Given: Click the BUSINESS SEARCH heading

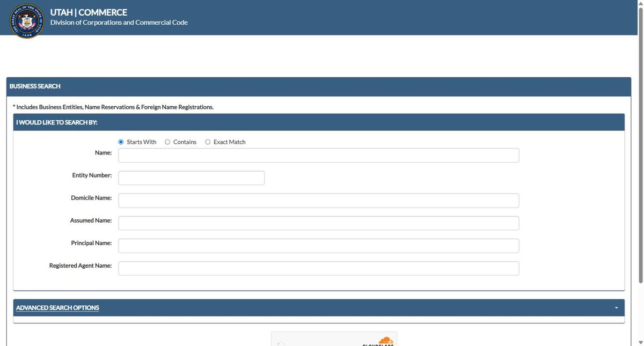Looking at the screenshot, I should pos(35,86).
